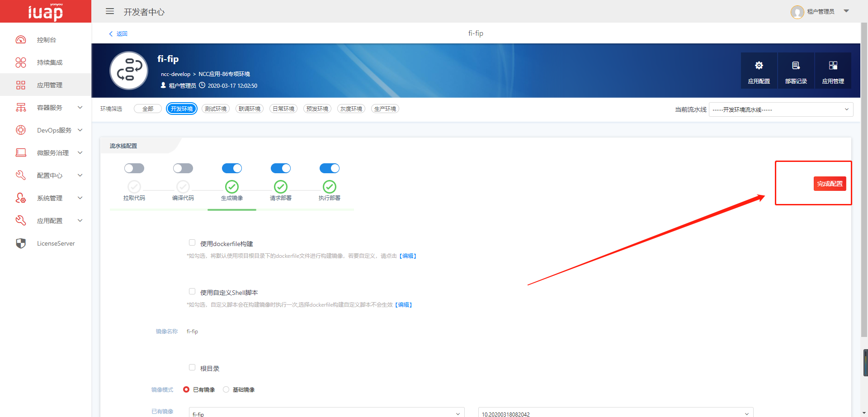Open the 应用配置 gear icon in header
This screenshot has height=417, width=868.
pos(759,66)
